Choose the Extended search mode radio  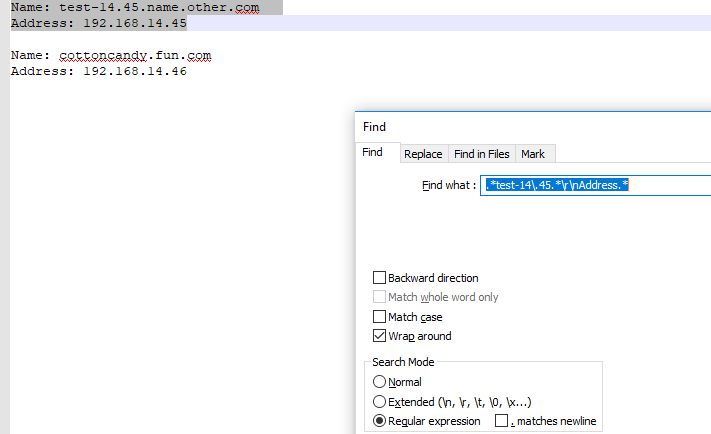[379, 401]
